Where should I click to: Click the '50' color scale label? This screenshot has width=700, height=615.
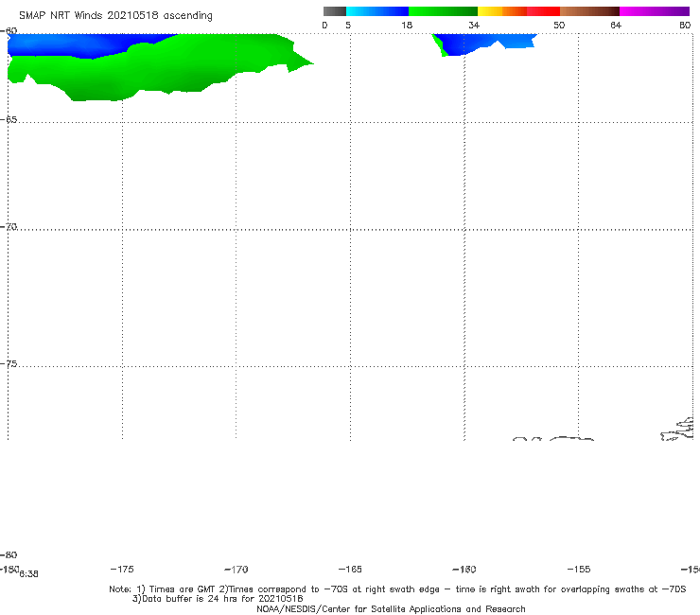(559, 25)
